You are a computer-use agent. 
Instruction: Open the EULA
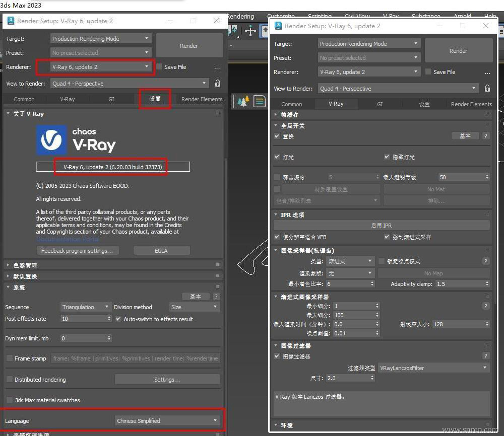point(161,251)
